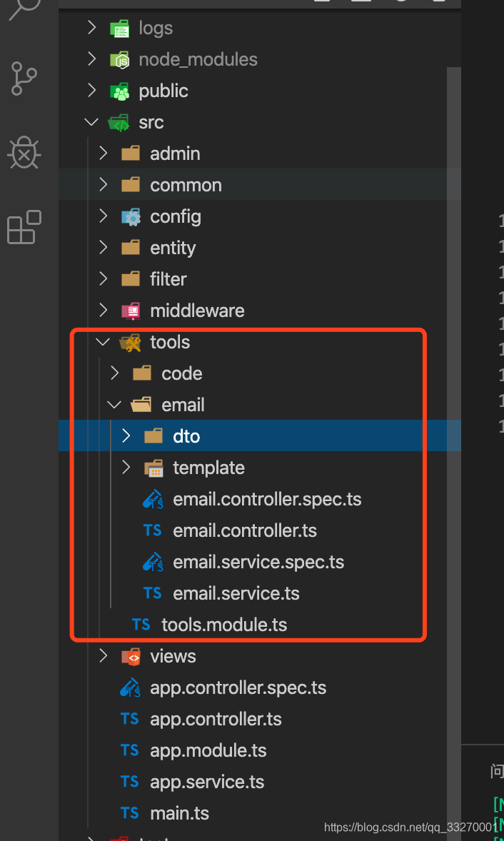Click the TS icon of email.controller.ts
Screen dimensions: 504x841
[x=153, y=530]
